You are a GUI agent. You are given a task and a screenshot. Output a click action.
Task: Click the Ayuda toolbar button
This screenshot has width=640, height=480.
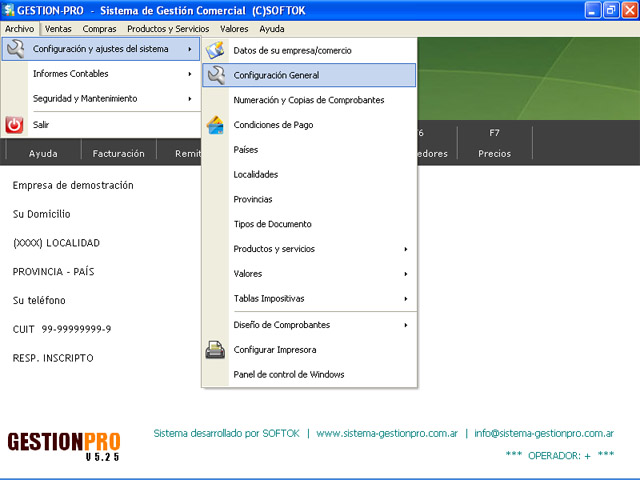click(x=43, y=151)
